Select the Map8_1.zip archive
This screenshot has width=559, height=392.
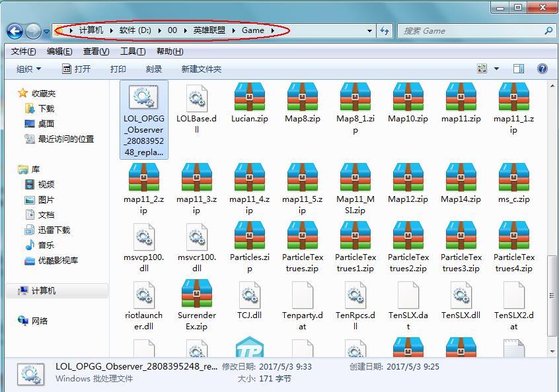[x=355, y=109]
